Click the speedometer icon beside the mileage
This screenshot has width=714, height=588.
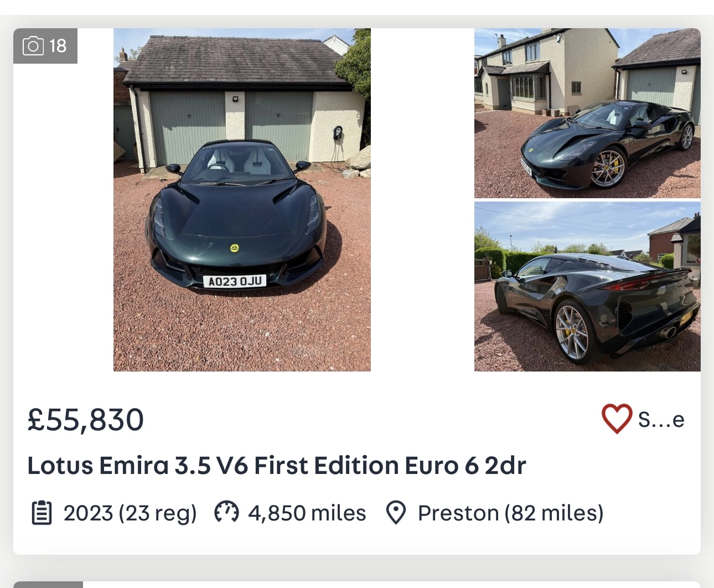(226, 512)
